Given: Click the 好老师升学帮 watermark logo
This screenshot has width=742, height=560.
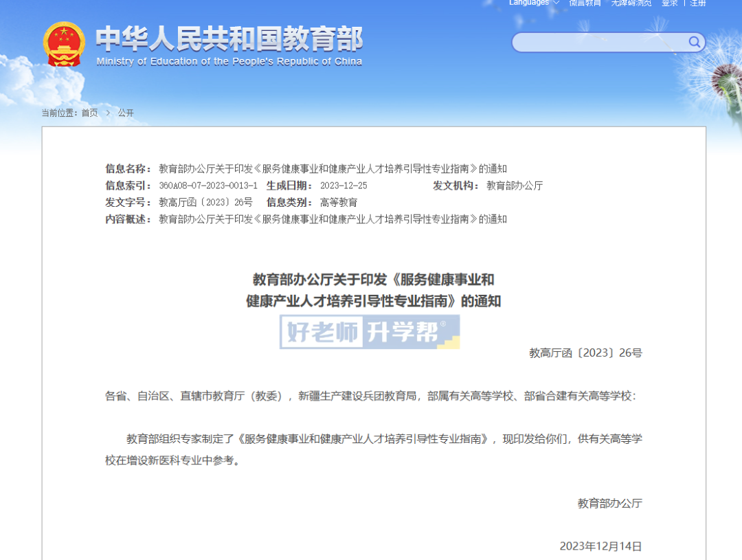Looking at the screenshot, I should (x=369, y=332).
